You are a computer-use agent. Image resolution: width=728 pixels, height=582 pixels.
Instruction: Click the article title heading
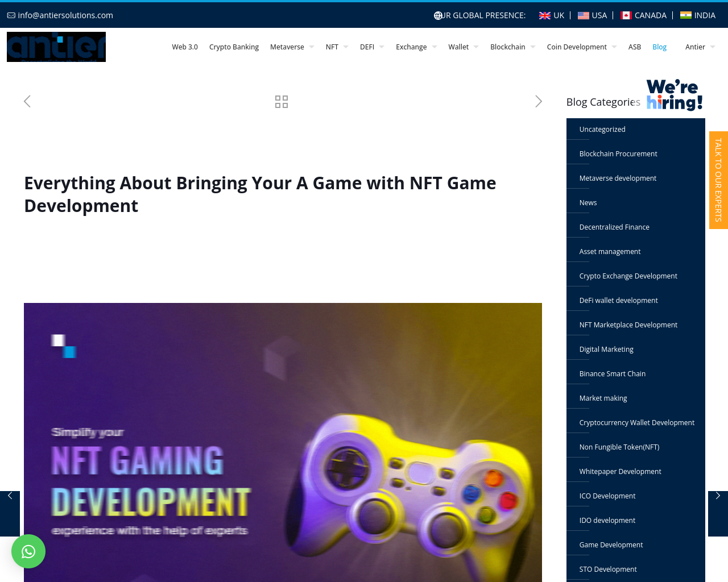(x=260, y=194)
